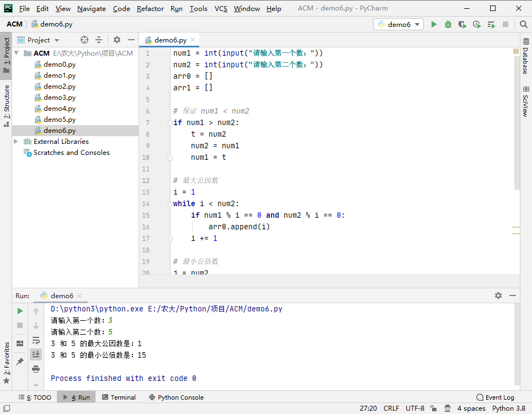The image size is (532, 414).
Task: Debug demo6 with the green bug icon
Action: coord(448,24)
